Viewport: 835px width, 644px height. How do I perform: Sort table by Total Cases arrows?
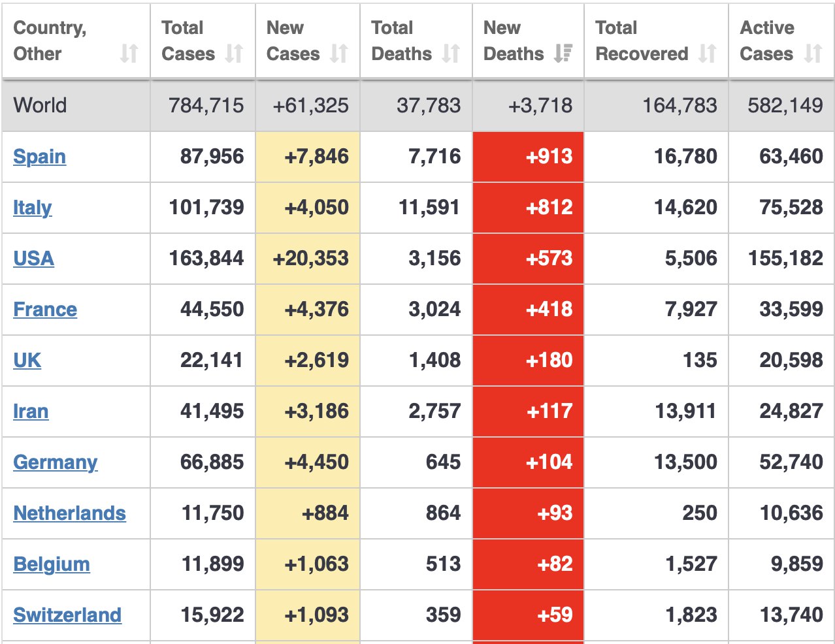click(x=234, y=54)
